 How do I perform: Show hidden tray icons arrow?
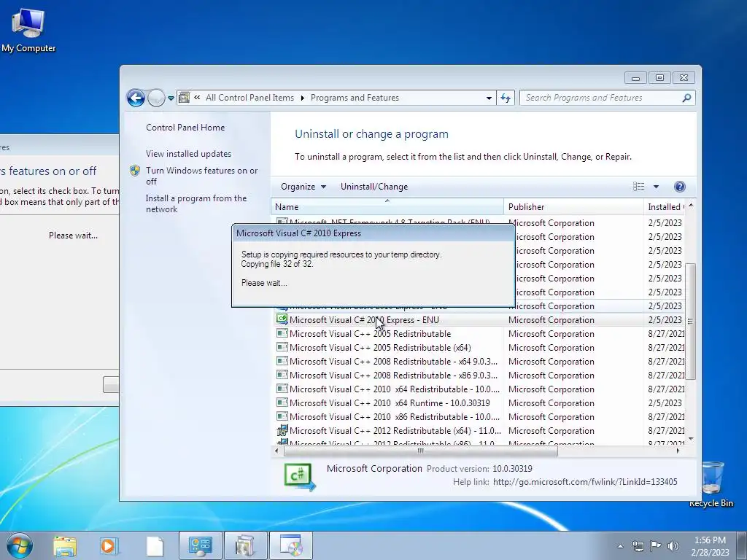pyautogui.click(x=620, y=546)
